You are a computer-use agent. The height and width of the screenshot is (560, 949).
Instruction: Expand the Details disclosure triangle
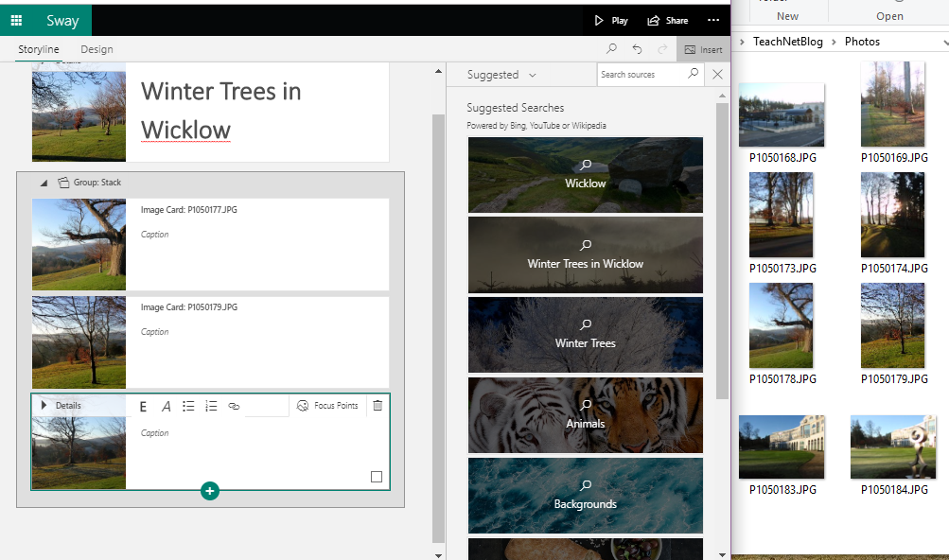pyautogui.click(x=44, y=405)
